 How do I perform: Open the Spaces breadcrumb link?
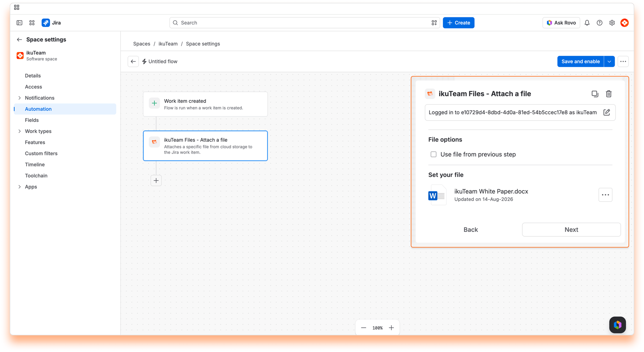[142, 44]
